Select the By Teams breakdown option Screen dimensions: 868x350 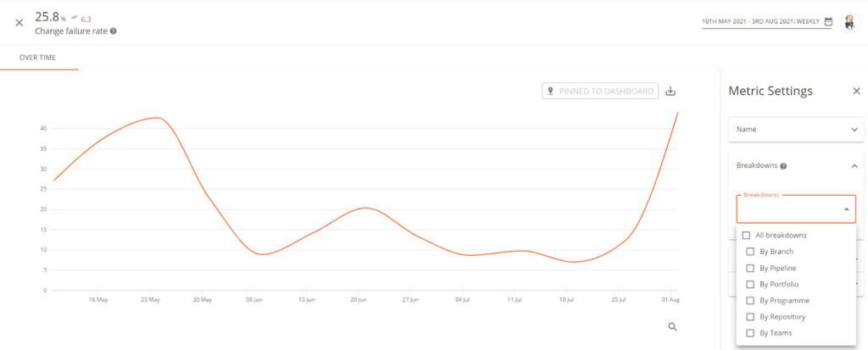click(x=750, y=333)
